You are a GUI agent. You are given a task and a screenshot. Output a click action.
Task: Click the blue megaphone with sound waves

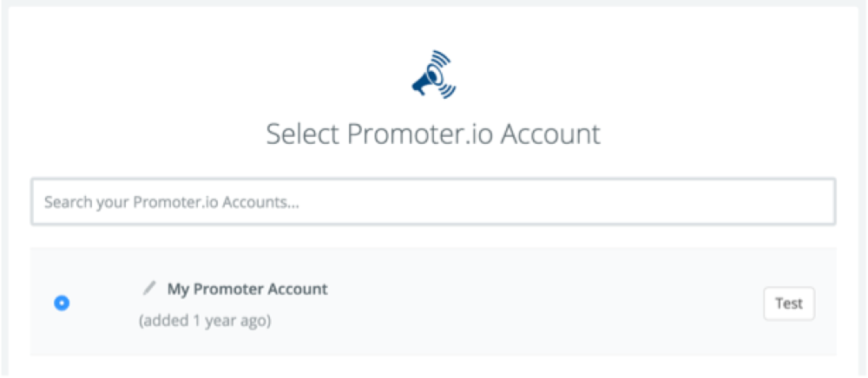(x=433, y=77)
